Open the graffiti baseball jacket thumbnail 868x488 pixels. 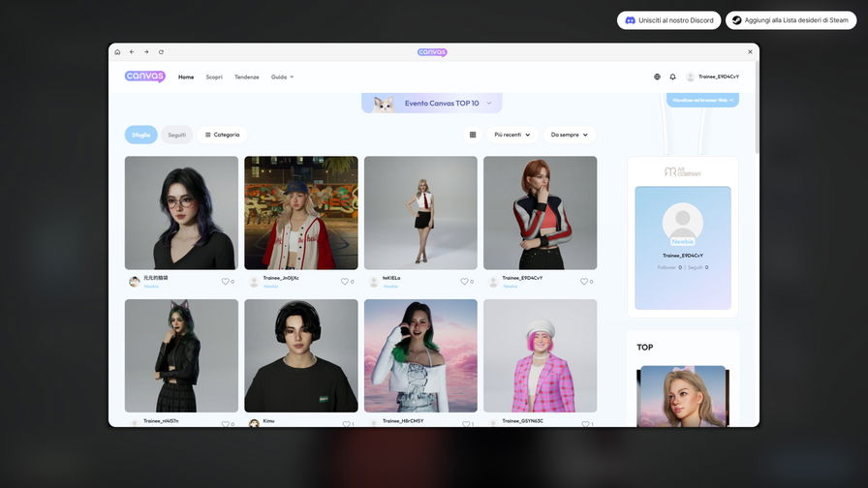click(x=301, y=212)
